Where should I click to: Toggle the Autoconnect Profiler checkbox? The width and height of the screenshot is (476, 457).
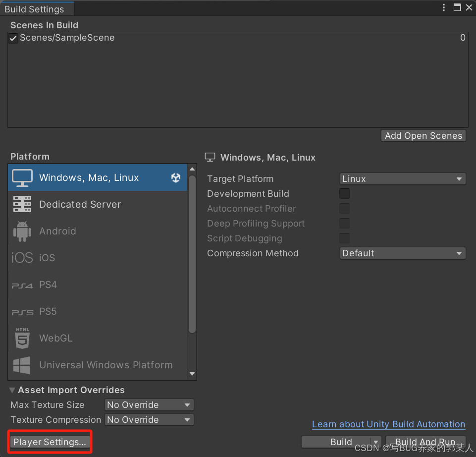click(x=345, y=209)
